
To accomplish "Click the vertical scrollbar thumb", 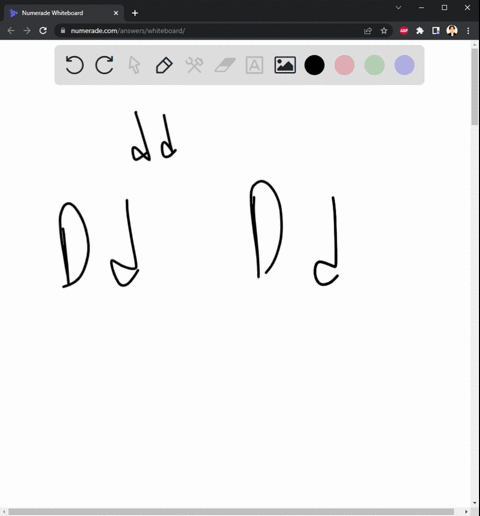I will 475,86.
